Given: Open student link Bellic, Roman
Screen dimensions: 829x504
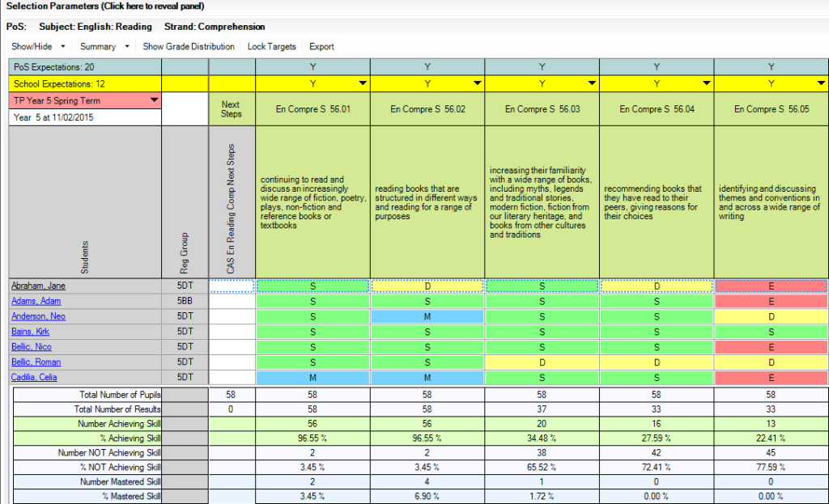Looking at the screenshot, I should (36, 362).
